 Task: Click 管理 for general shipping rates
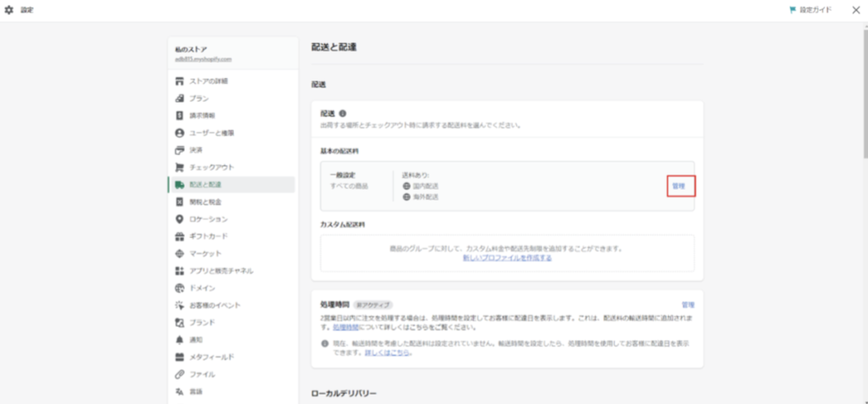click(x=680, y=185)
